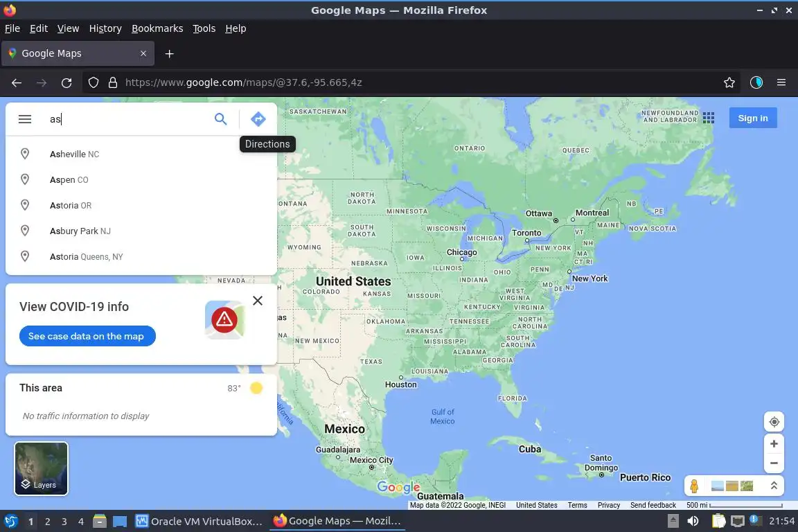
Task: Open the Google Maps hamburger menu
Action: pos(25,119)
